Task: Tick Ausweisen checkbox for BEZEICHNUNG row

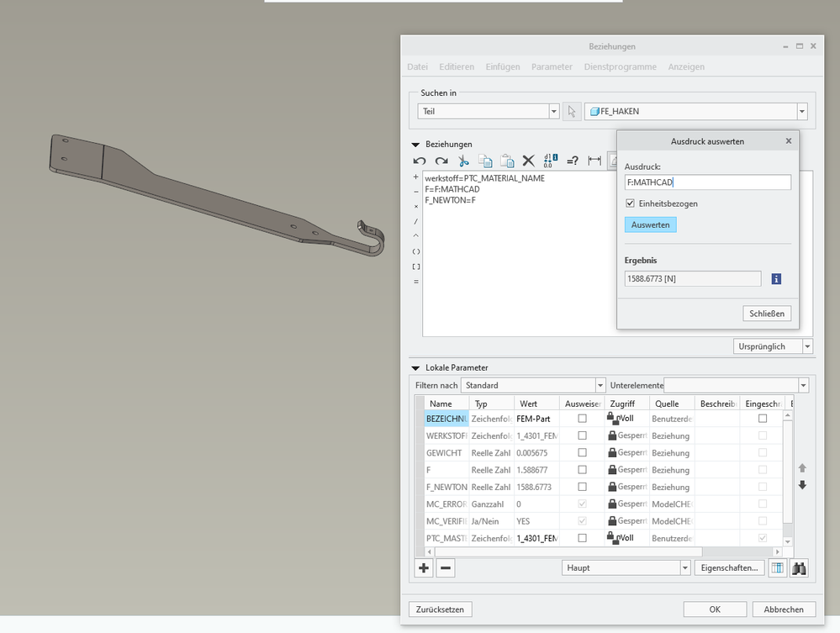Action: 582,418
